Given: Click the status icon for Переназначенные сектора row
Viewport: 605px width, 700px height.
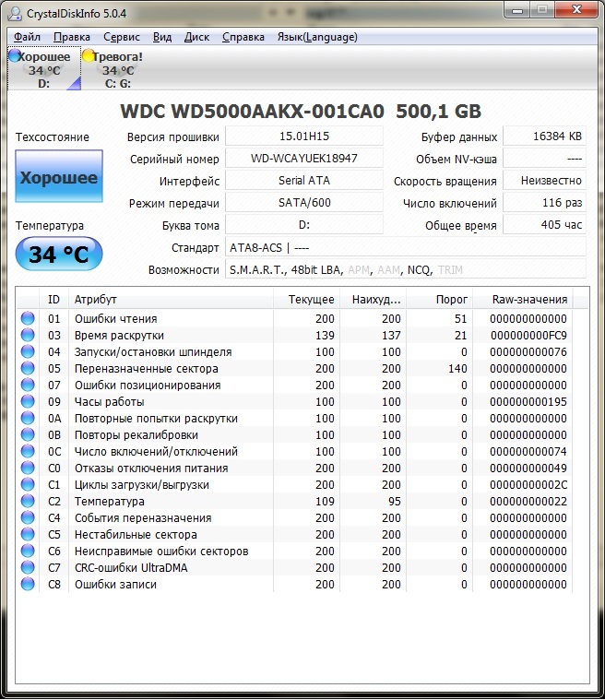Looking at the screenshot, I should pos(28,369).
